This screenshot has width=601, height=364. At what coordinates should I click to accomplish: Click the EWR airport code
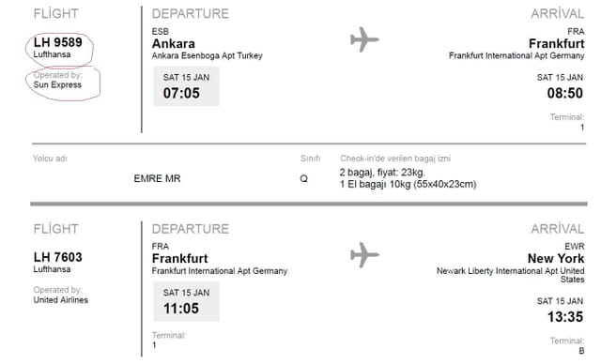[x=575, y=246]
